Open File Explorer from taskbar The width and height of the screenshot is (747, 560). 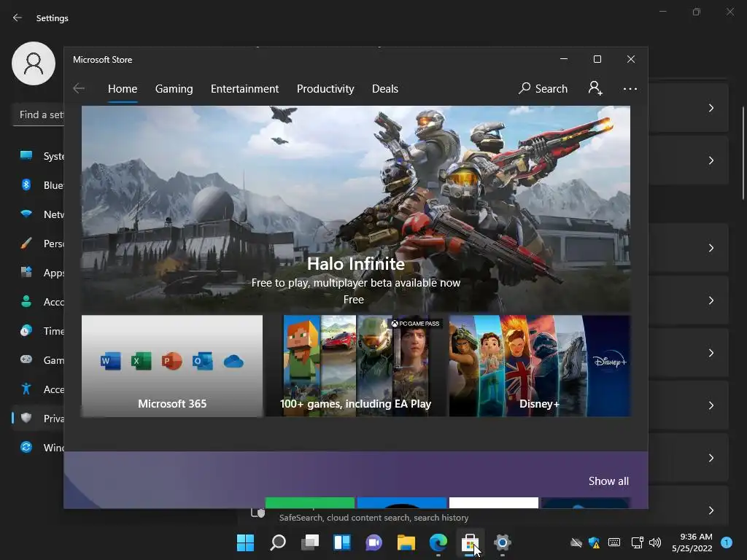tap(406, 542)
